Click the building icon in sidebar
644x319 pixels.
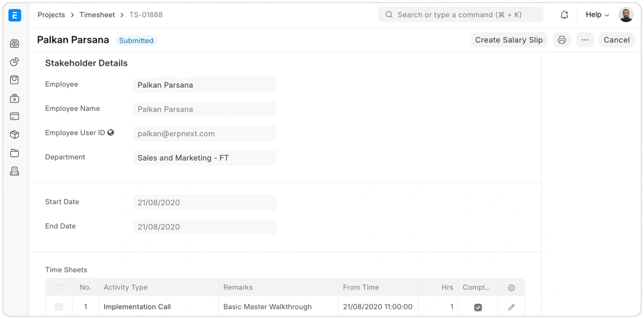(15, 171)
